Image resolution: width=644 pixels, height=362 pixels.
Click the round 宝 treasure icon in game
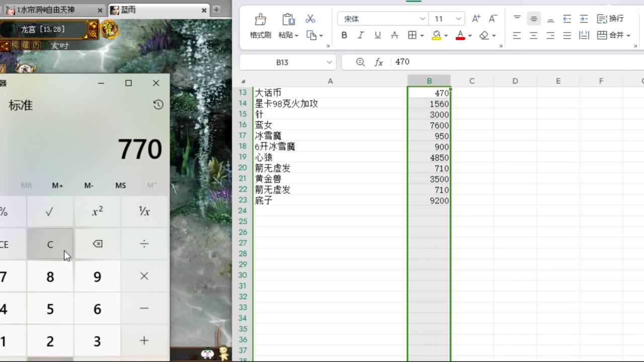[x=109, y=30]
